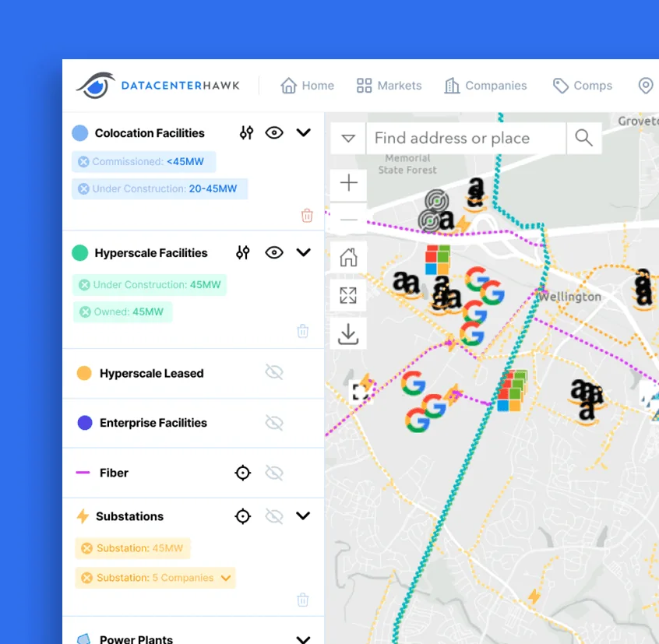Delete Colocation Facilities filters with trash icon
The image size is (659, 644).
[x=307, y=216]
